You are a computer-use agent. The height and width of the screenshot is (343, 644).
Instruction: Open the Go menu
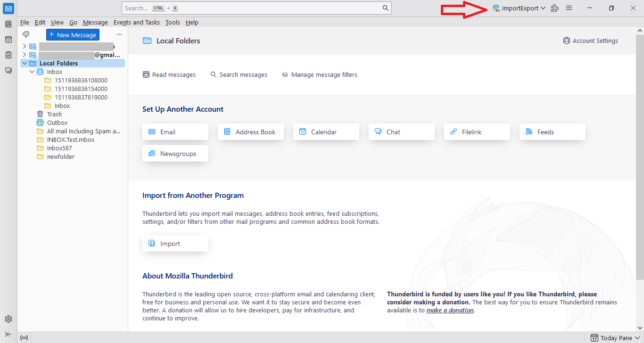click(73, 22)
